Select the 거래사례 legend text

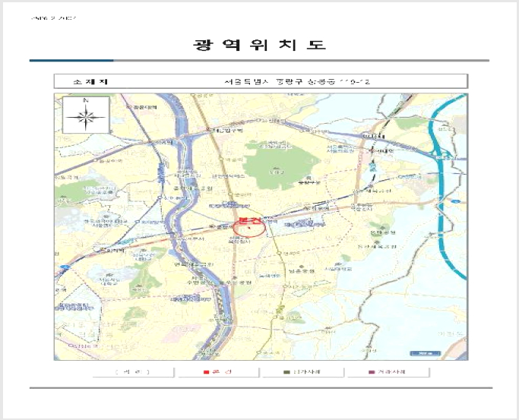391,372
